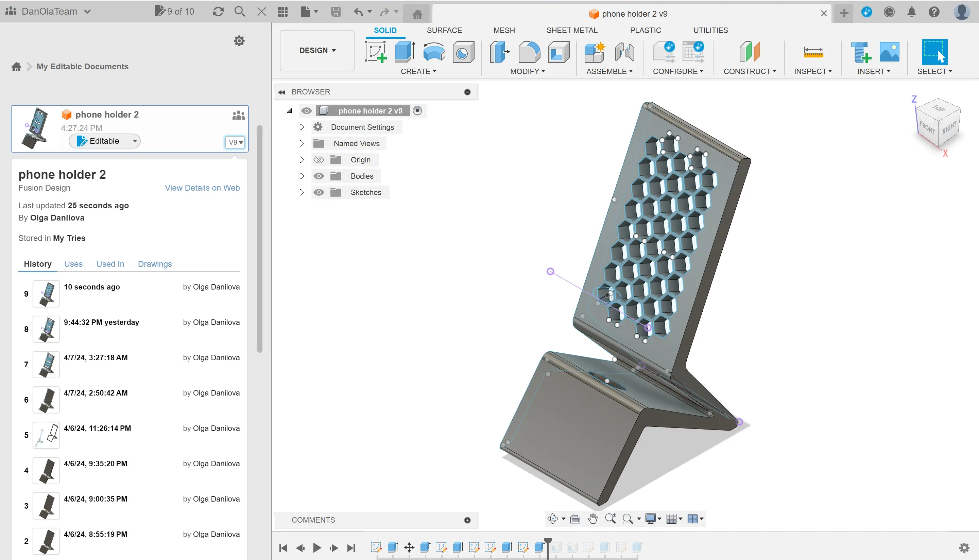This screenshot has height=560, width=979.
Task: Click the Fillet tool icon
Action: (x=529, y=52)
